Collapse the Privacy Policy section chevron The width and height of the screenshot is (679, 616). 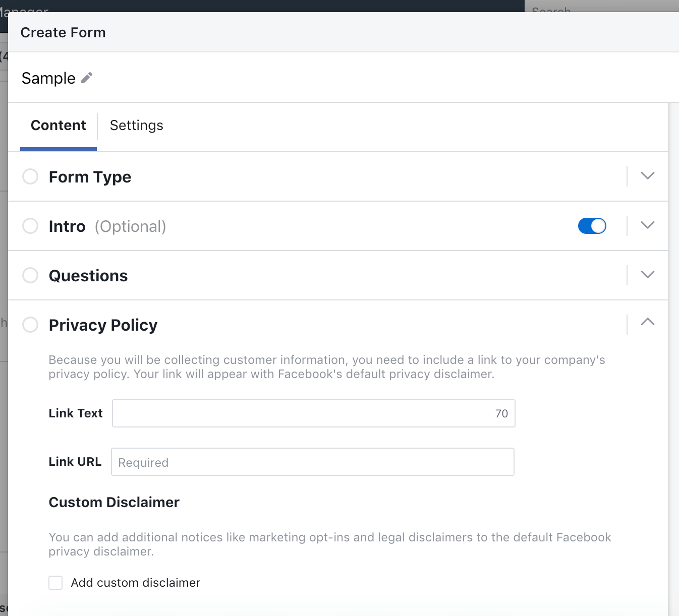coord(647,322)
